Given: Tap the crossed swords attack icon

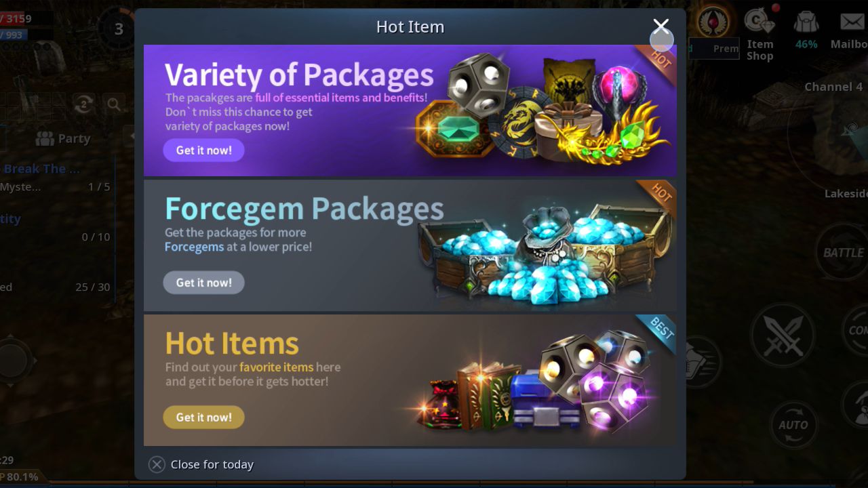Looking at the screenshot, I should (782, 335).
